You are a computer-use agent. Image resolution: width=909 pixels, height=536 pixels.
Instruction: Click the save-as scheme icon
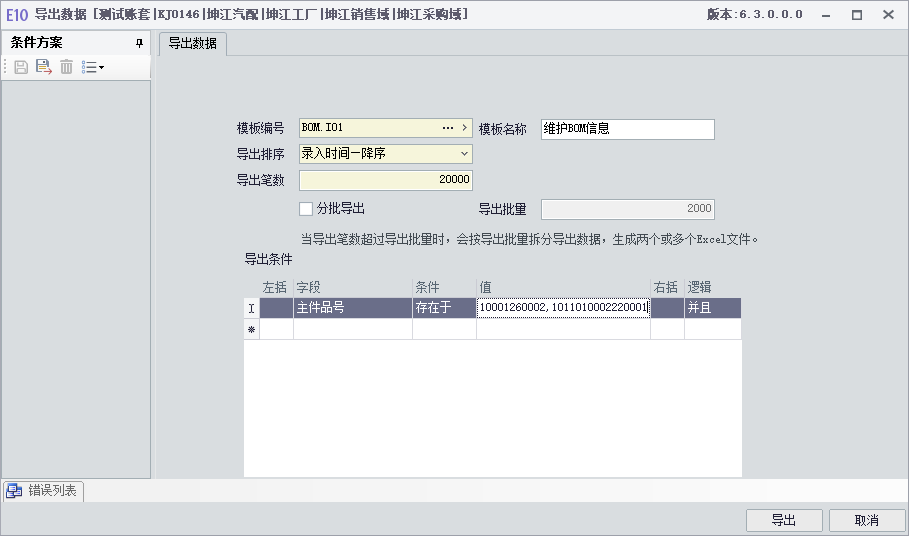tap(43, 67)
